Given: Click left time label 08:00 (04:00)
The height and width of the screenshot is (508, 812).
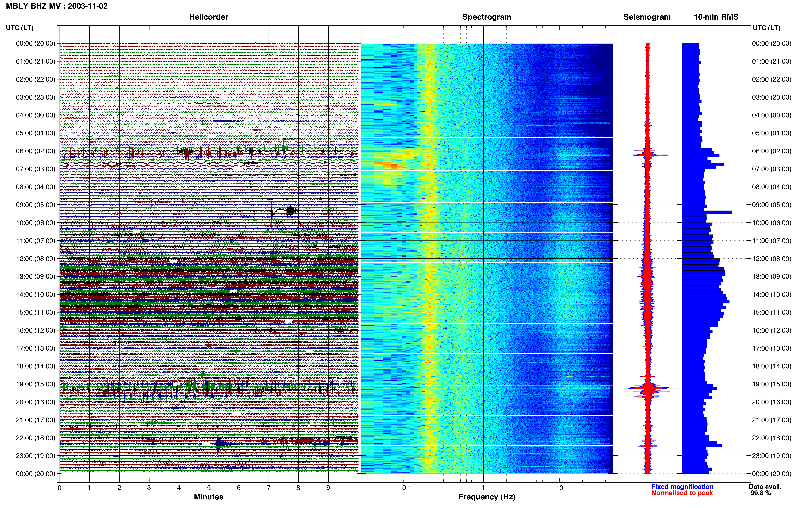Looking at the screenshot, I should pyautogui.click(x=36, y=187).
